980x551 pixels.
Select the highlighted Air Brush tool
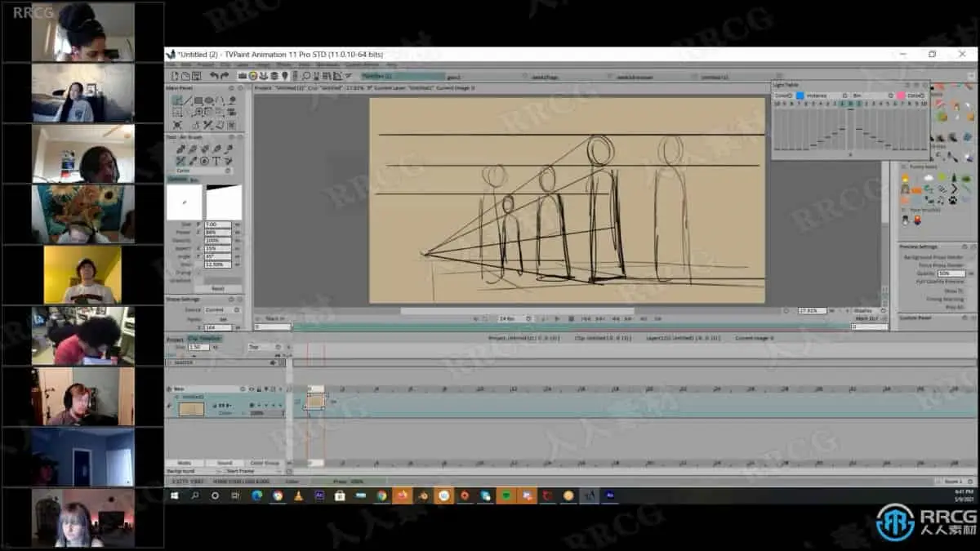(180, 161)
